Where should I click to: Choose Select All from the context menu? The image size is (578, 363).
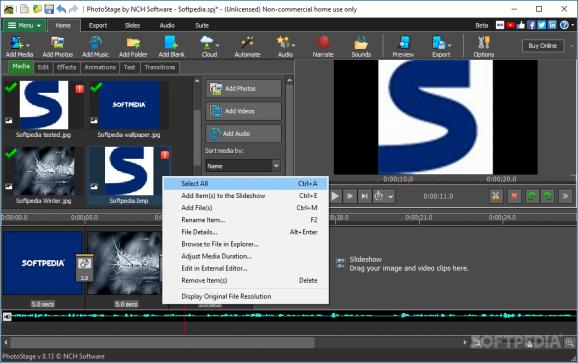(246, 184)
